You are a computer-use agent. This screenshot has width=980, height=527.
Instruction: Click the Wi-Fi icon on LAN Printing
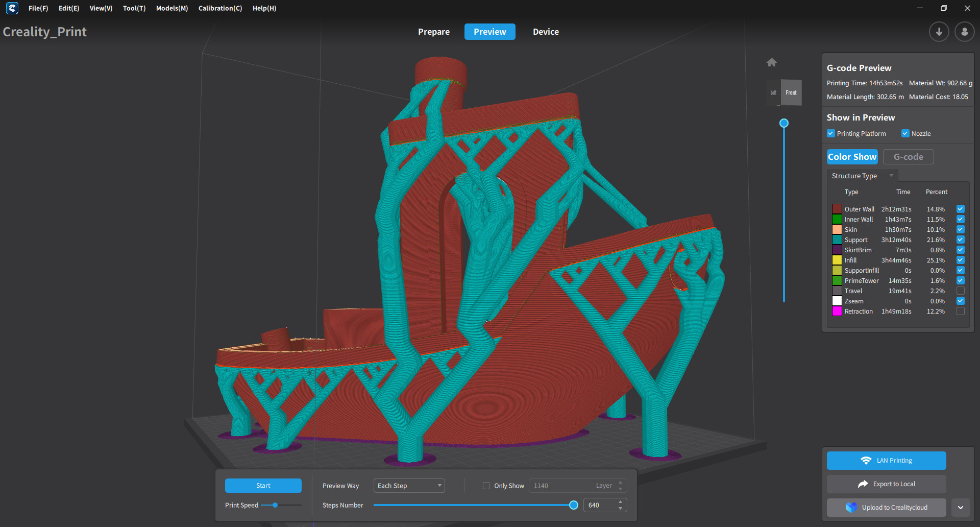[866, 461]
